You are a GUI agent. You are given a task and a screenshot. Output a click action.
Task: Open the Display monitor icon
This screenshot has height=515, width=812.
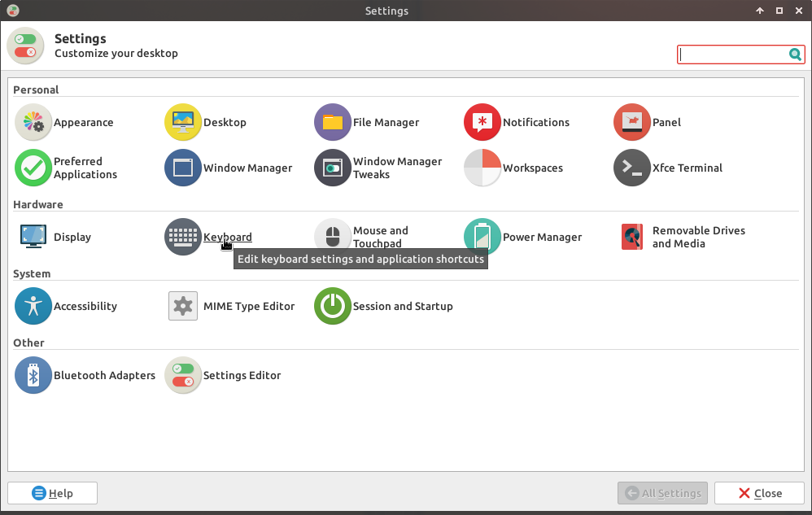point(33,237)
